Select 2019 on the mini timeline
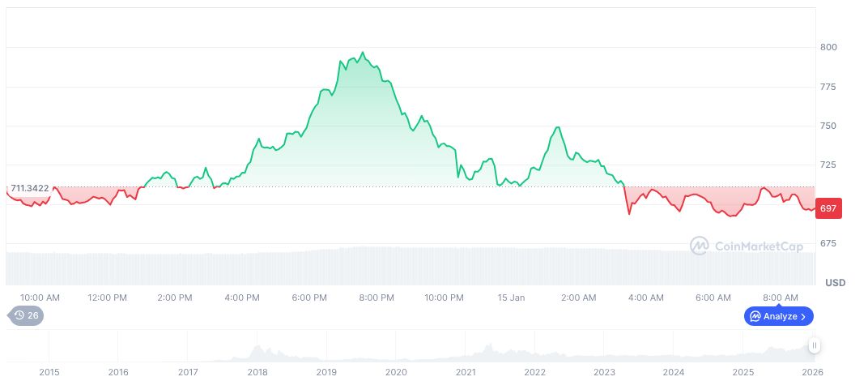This screenshot has width=868, height=381. point(326,372)
